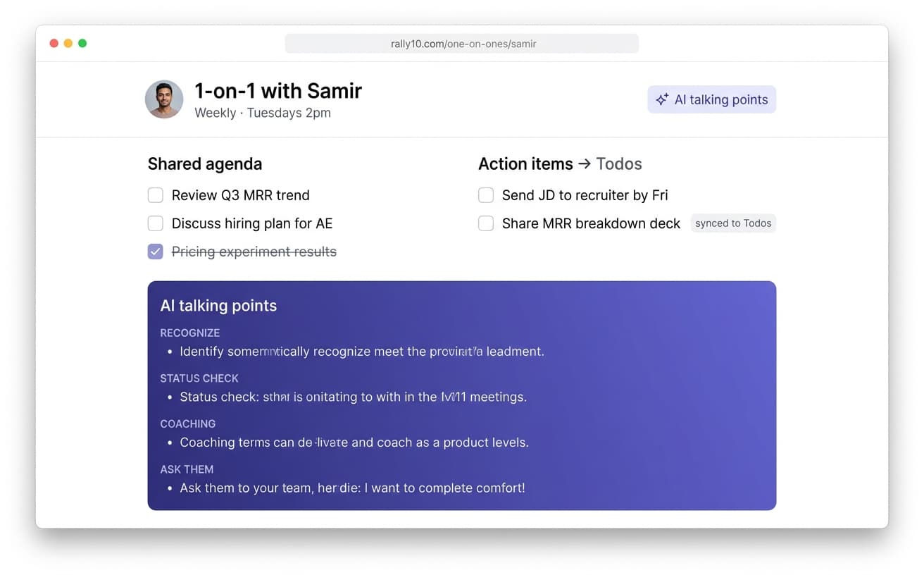Maximize the window with the green button
The width and height of the screenshot is (924, 575).
(x=82, y=44)
